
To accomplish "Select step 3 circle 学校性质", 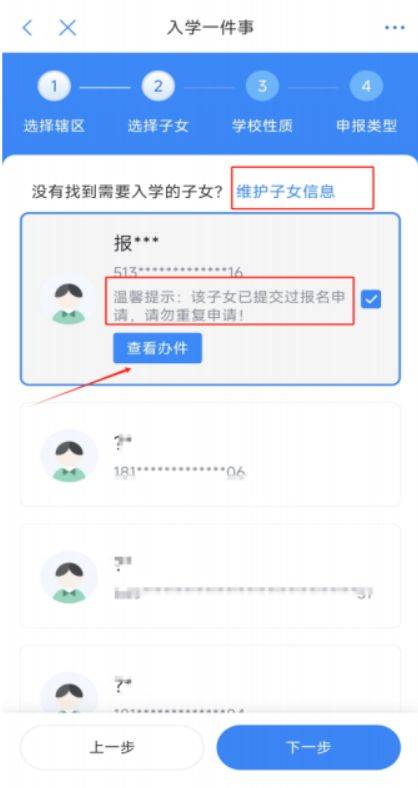I will click(262, 86).
